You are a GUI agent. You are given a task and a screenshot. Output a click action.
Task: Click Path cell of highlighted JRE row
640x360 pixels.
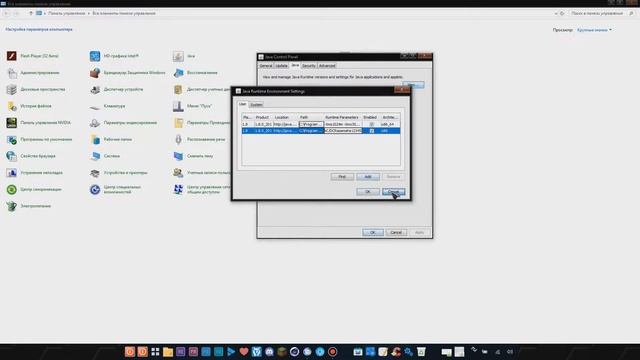pos(311,131)
